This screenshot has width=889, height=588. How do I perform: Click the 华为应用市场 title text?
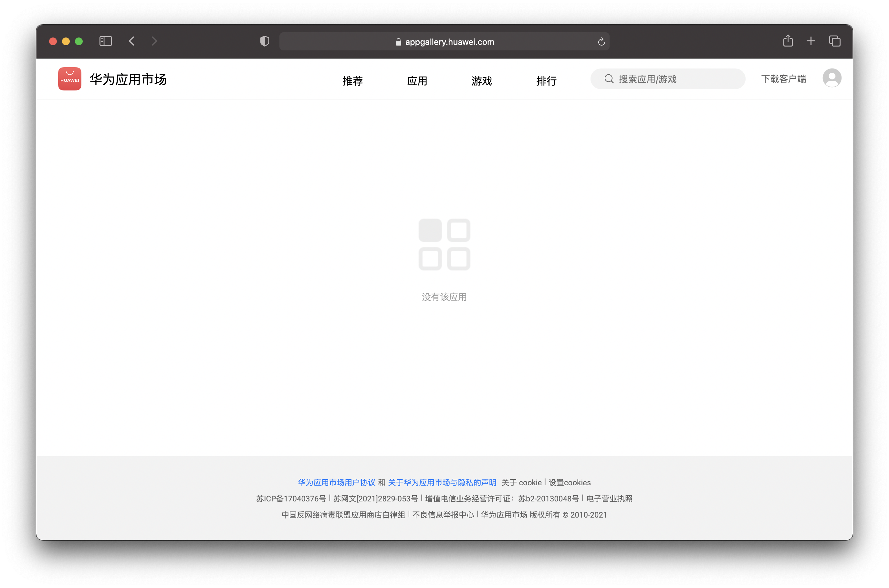(128, 79)
